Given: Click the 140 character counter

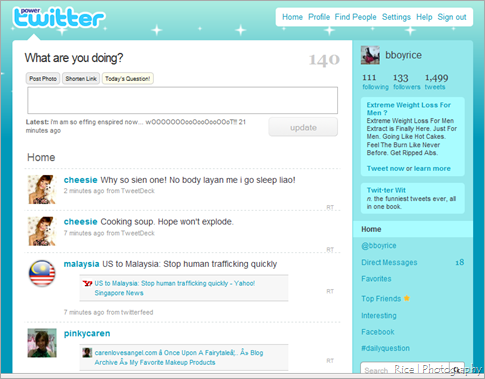Looking at the screenshot, I should tap(324, 60).
